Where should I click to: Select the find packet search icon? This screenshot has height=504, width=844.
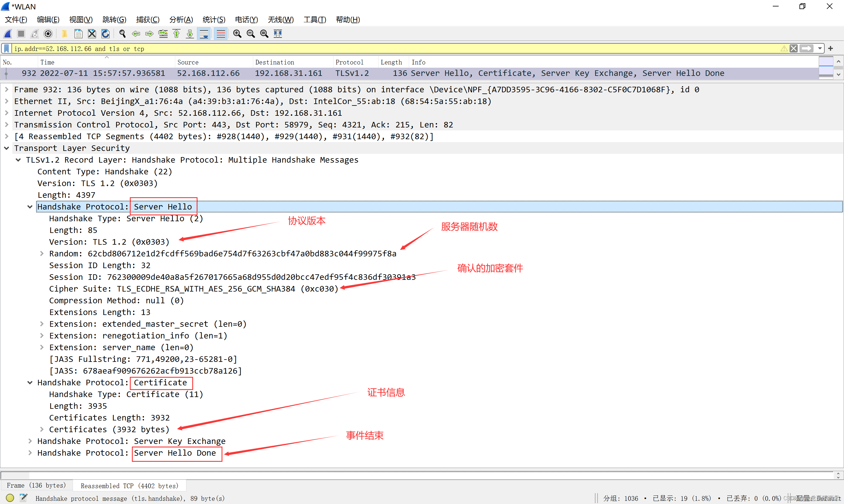(x=120, y=35)
